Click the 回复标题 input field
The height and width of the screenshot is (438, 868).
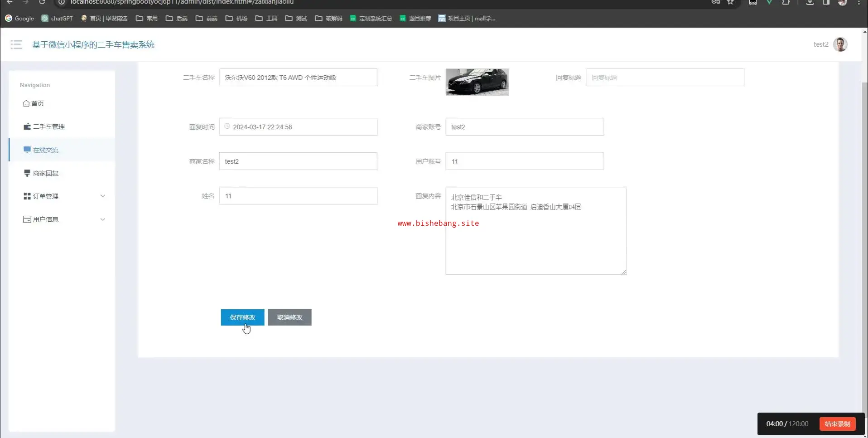click(665, 78)
